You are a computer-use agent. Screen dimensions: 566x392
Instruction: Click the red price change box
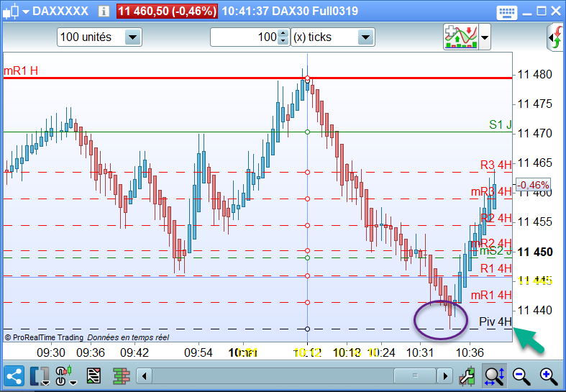click(x=167, y=11)
